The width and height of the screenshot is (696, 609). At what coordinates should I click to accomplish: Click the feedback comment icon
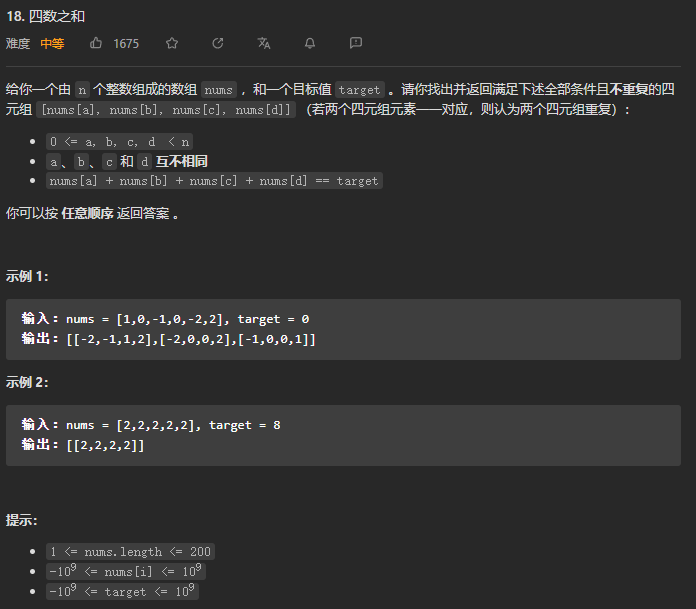[x=356, y=43]
